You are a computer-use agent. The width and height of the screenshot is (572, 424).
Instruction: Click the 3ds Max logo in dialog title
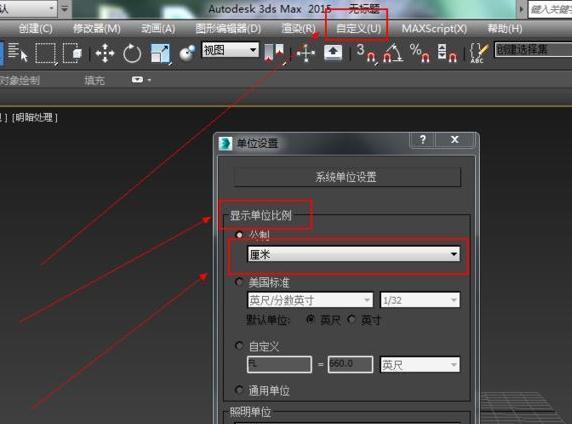(x=225, y=143)
